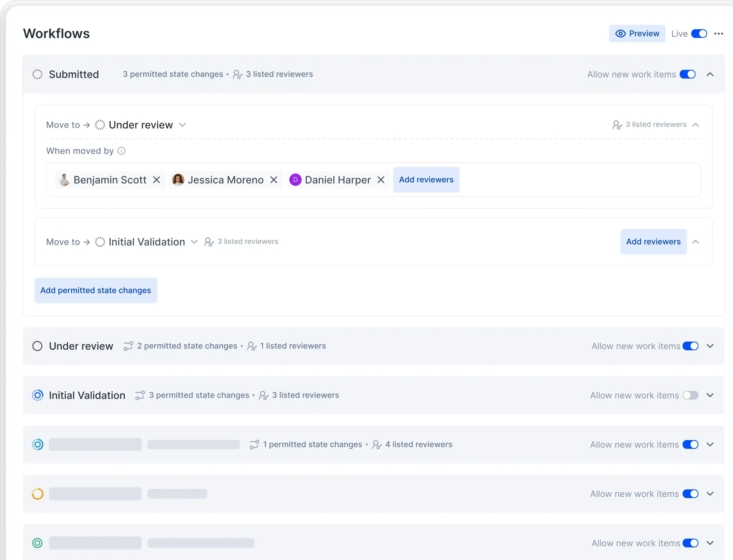733x560 pixels.
Task: Open the more options ellipsis menu
Action: click(719, 33)
